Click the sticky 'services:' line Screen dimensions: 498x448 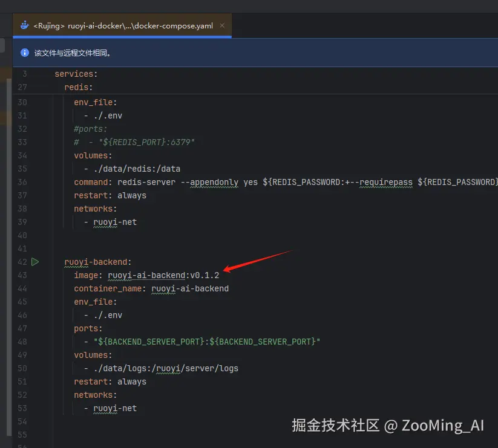pos(76,74)
